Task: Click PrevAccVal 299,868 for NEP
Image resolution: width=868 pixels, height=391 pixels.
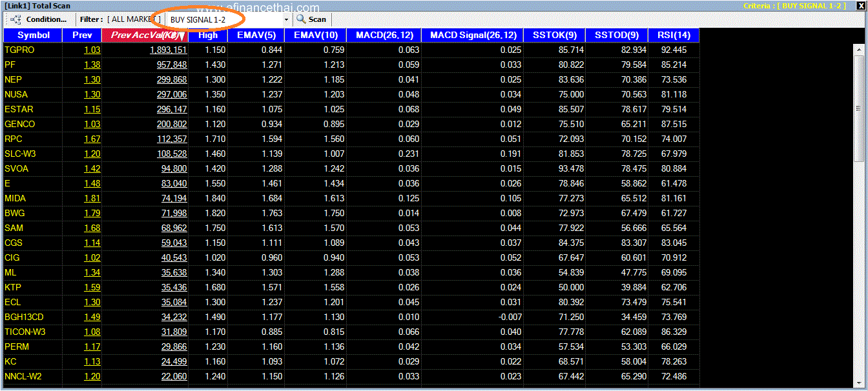Action: tap(172, 79)
